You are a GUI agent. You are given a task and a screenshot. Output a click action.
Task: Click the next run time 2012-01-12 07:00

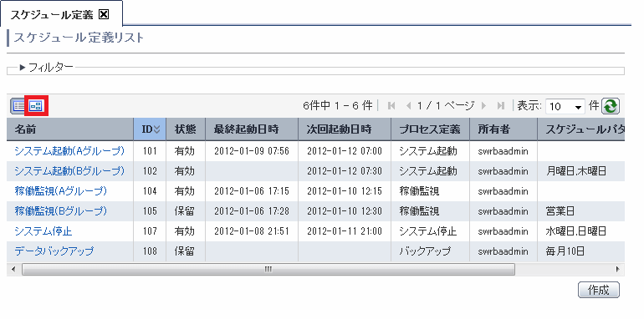click(x=345, y=151)
